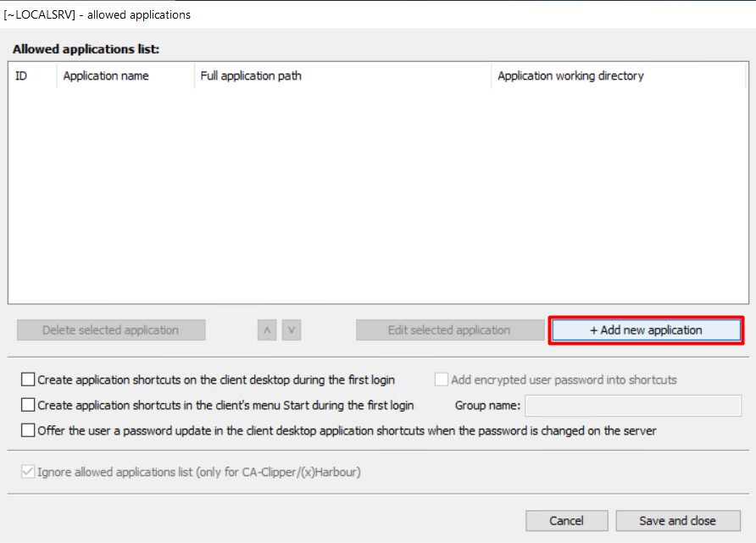Viewport: 756px width, 543px height.
Task: Click Save and close button
Action: tap(678, 521)
